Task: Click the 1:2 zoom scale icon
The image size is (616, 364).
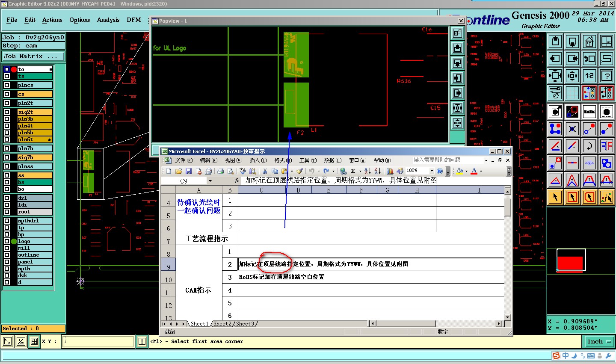Action: click(589, 76)
